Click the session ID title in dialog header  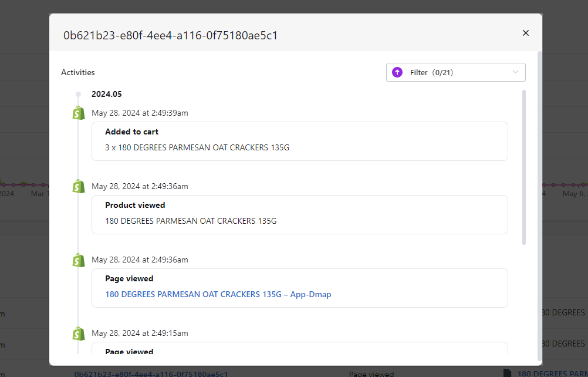click(x=170, y=35)
